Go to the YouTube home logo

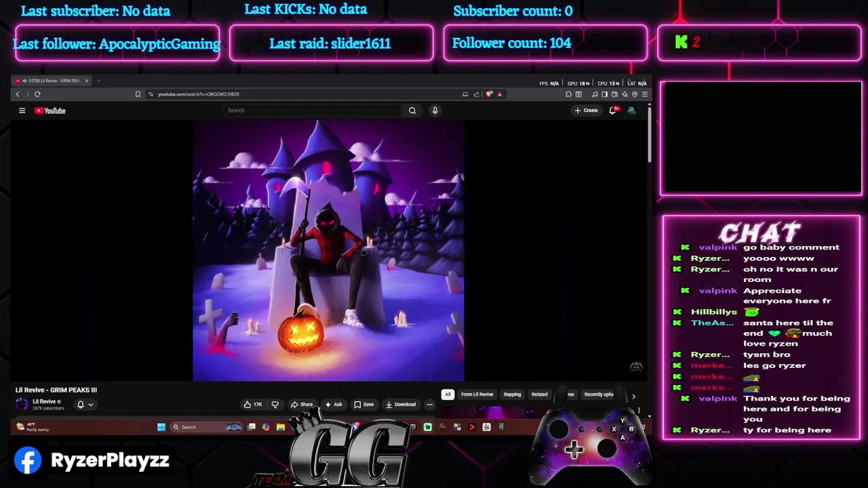[x=50, y=110]
